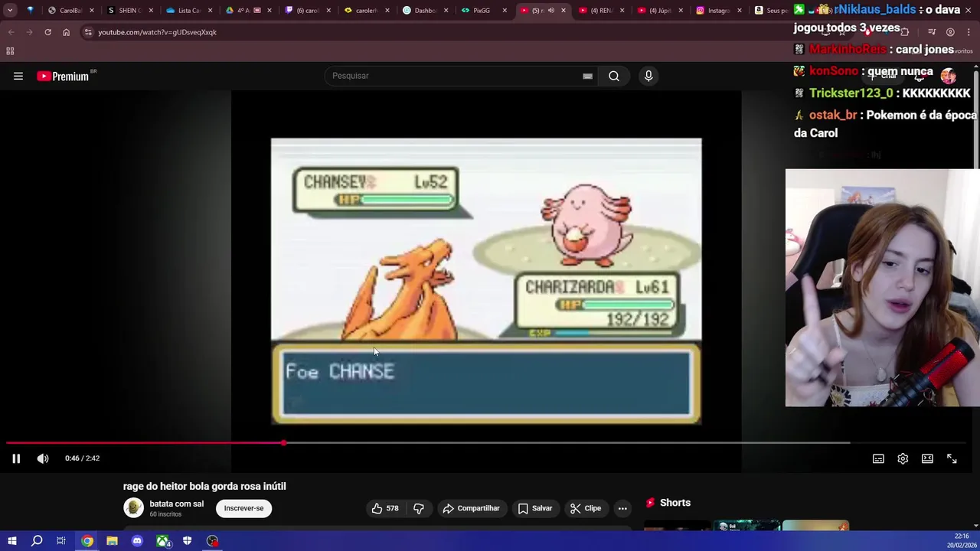Screen dimensions: 980x551
Task: Close the SHEIN tab
Action: coord(151,11)
